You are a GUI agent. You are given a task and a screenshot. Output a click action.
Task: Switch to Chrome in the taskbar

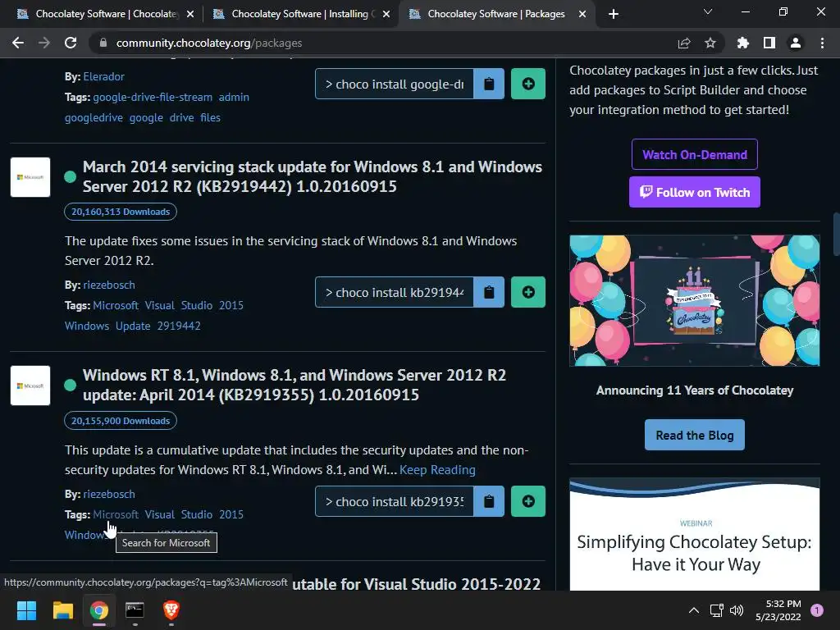point(99,610)
